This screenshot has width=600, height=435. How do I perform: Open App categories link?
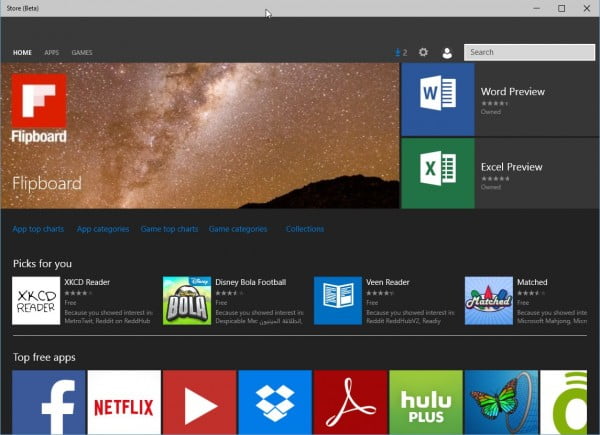click(103, 229)
